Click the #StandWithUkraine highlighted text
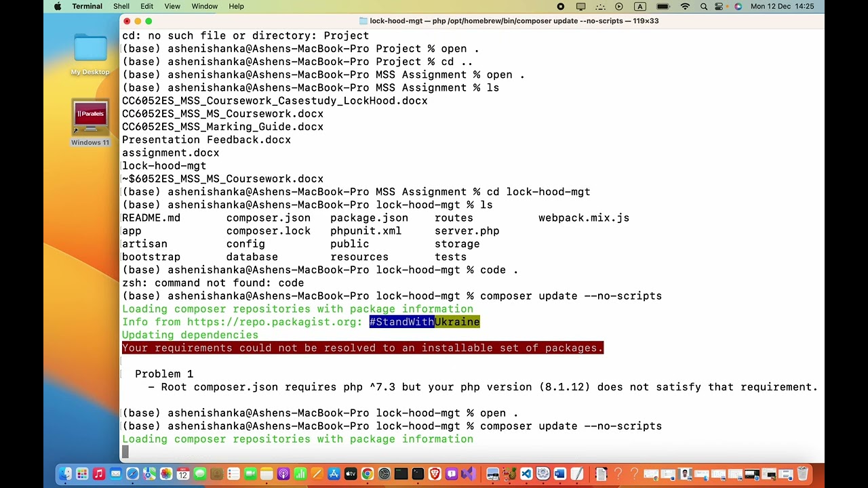The width and height of the screenshot is (868, 488). pyautogui.click(x=425, y=322)
